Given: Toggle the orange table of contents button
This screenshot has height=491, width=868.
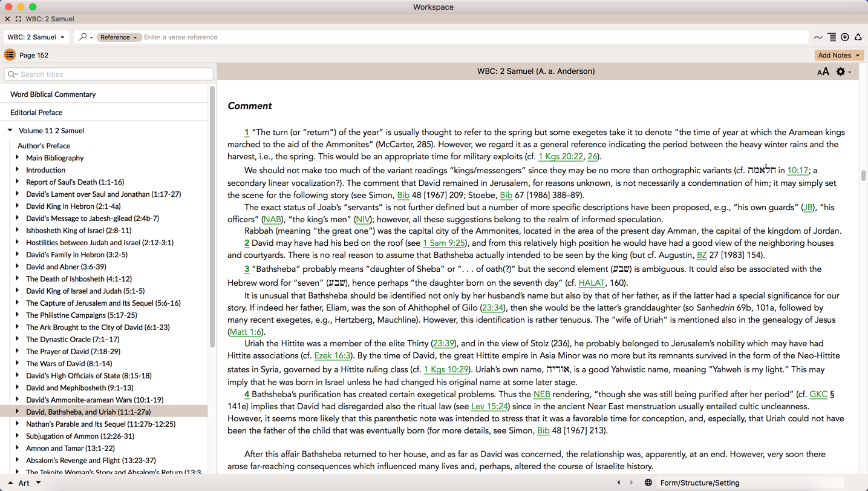Looking at the screenshot, I should tap(10, 55).
